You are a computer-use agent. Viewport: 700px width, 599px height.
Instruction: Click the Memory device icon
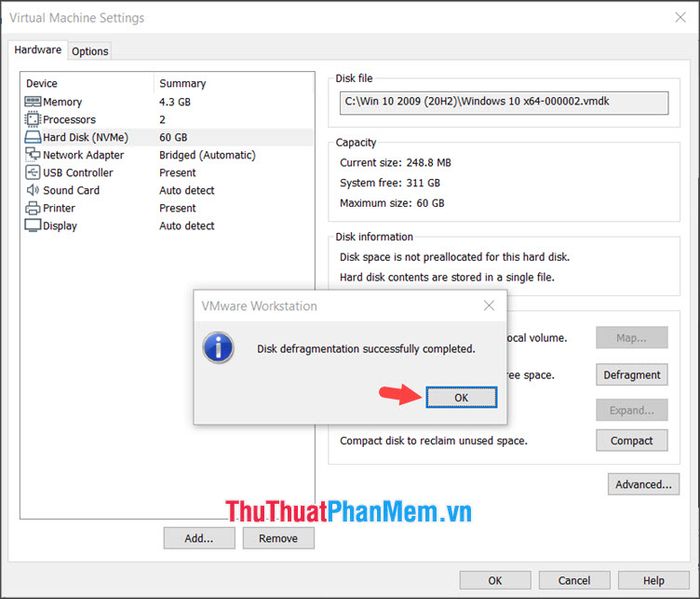[x=33, y=102]
